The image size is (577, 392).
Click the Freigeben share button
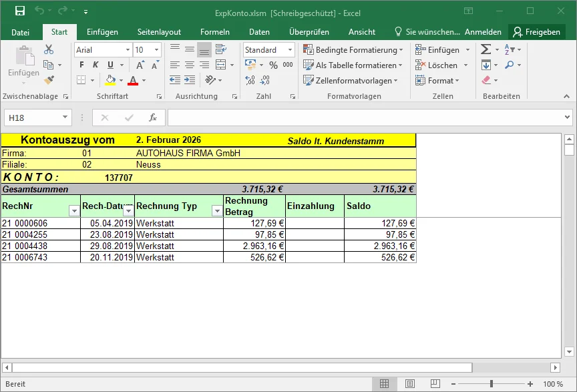[x=536, y=32]
